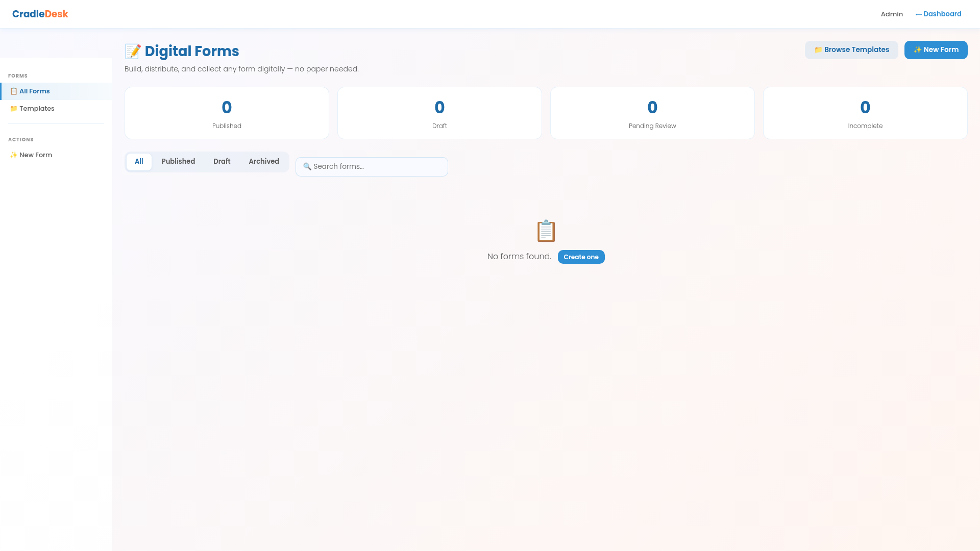The height and width of the screenshot is (551, 980).
Task: Select the clipboard icon next to All Forms
Action: (13, 91)
